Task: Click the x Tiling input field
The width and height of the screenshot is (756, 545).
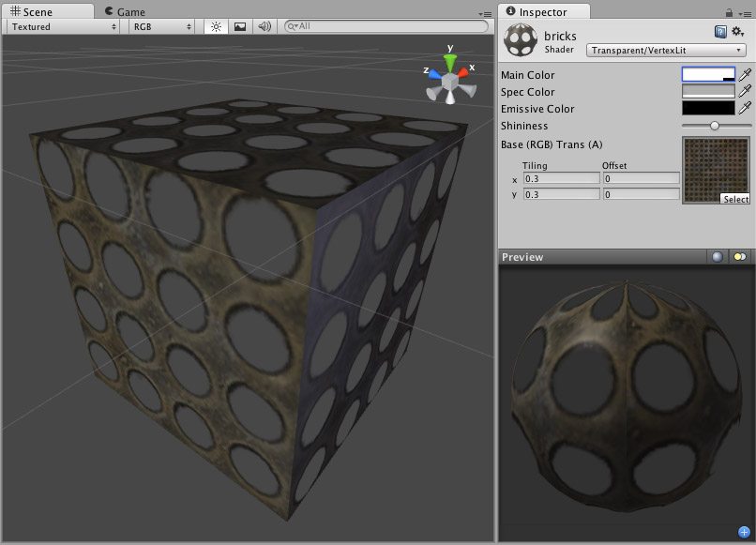Action: (x=561, y=178)
